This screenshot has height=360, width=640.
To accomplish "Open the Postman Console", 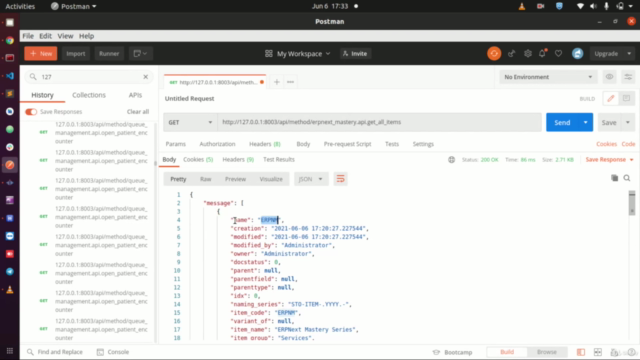I will [x=113, y=352].
